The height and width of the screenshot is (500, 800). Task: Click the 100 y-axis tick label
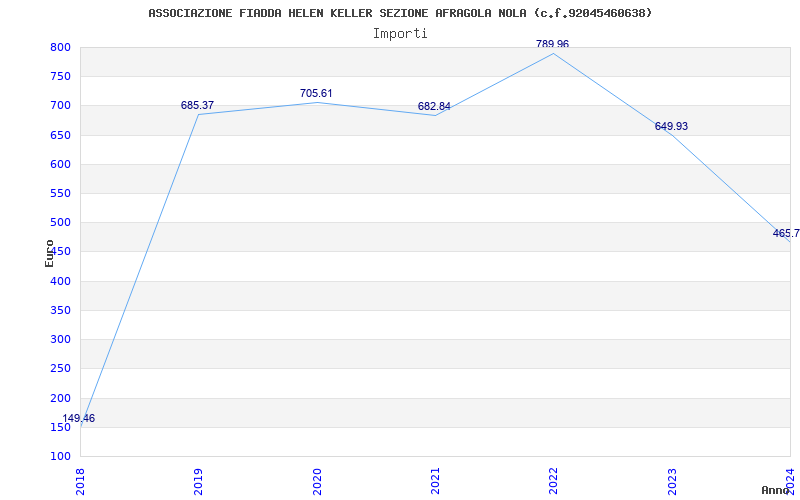pyautogui.click(x=60, y=456)
